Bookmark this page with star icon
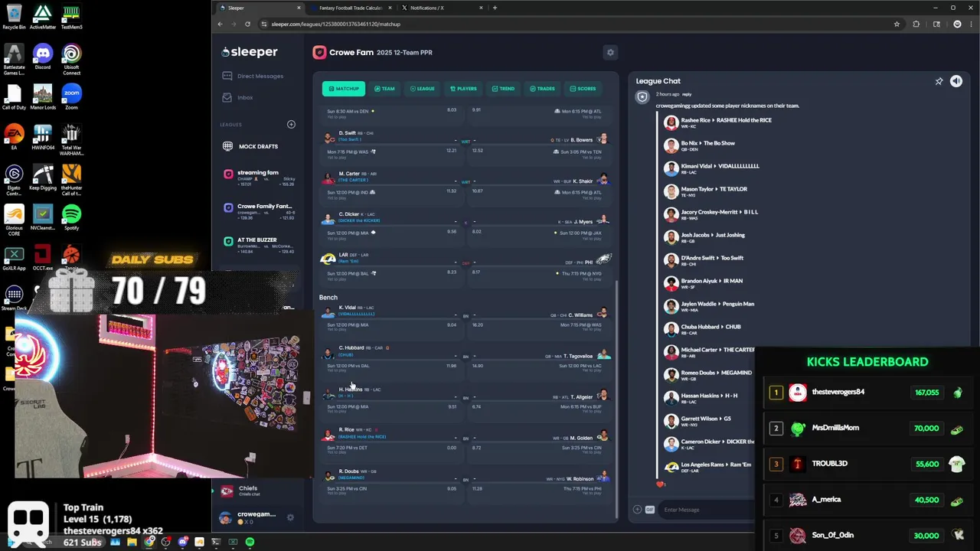 (x=897, y=24)
